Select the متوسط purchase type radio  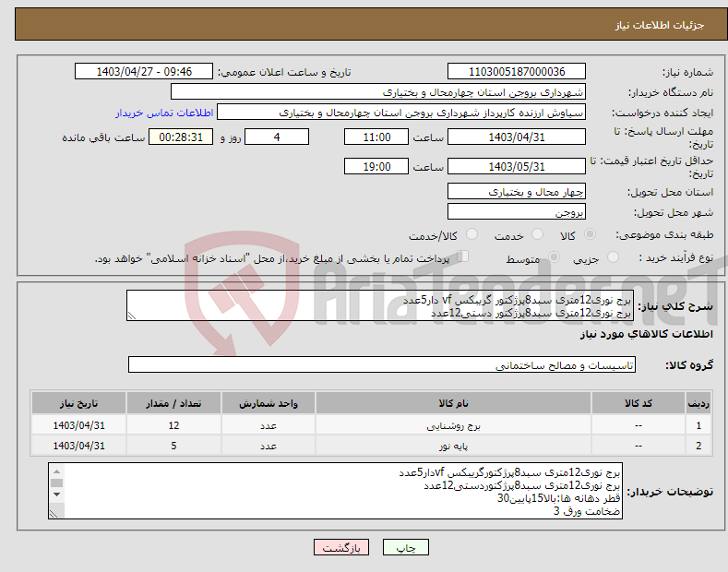tap(554, 256)
